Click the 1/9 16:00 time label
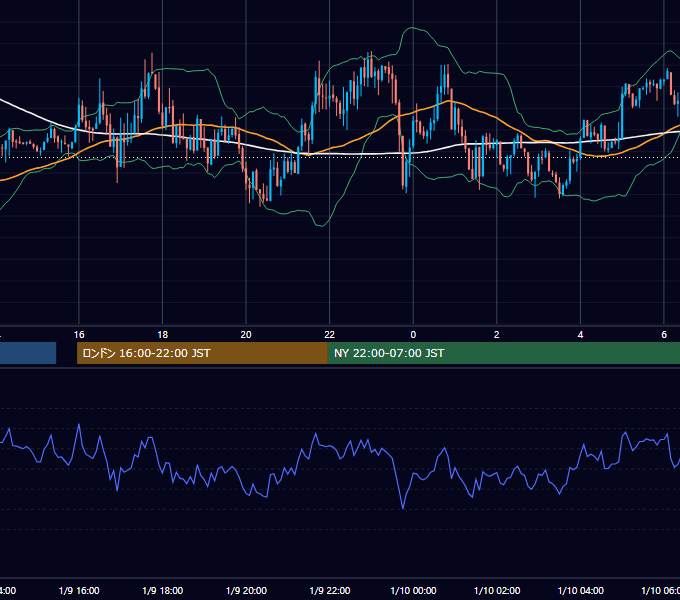This screenshot has width=680, height=600. pyautogui.click(x=79, y=590)
